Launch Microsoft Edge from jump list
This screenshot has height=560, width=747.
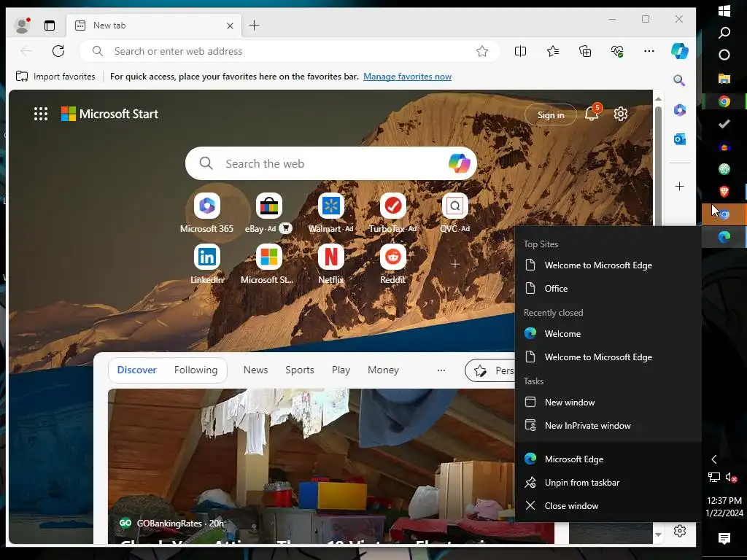tap(608, 459)
